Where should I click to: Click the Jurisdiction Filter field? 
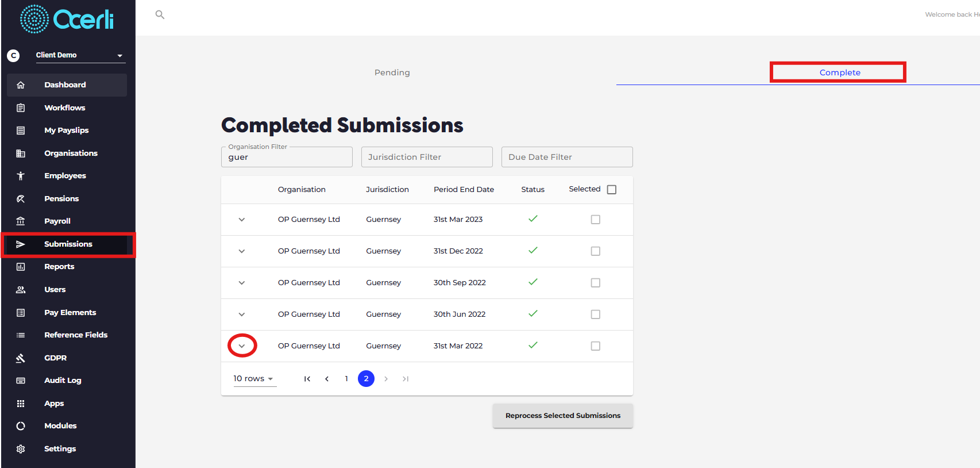pos(427,157)
